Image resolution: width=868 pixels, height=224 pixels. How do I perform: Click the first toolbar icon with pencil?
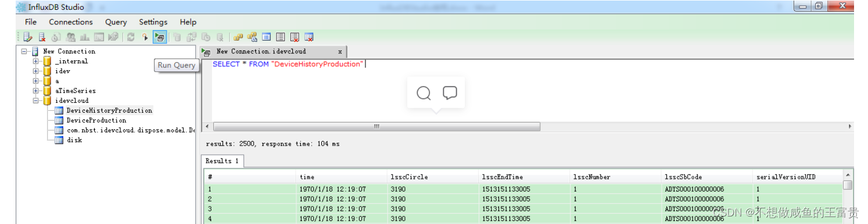point(28,37)
